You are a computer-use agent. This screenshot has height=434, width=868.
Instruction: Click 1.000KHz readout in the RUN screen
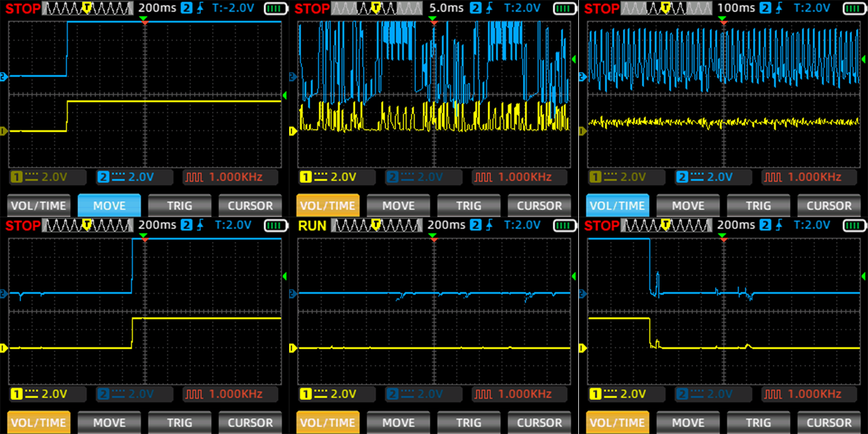click(525, 394)
